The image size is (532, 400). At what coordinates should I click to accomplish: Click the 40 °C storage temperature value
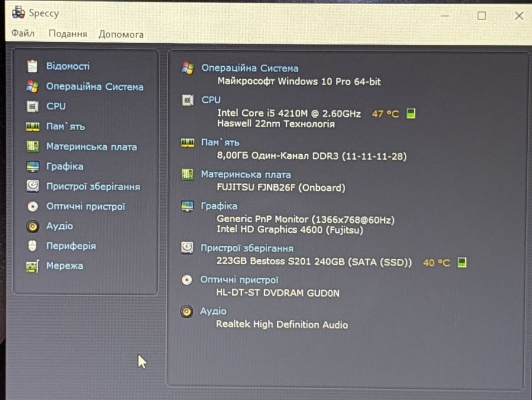point(436,262)
